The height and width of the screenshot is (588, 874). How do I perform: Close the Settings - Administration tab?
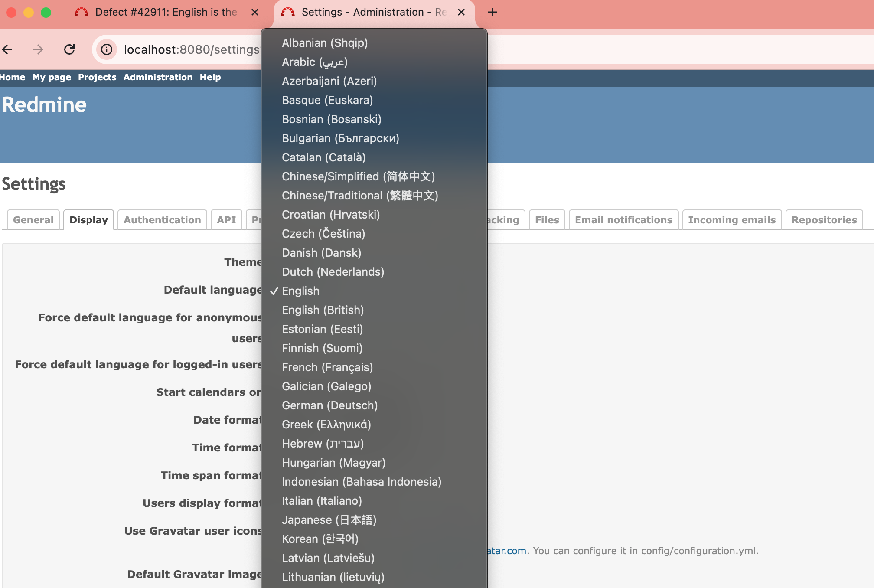(461, 12)
